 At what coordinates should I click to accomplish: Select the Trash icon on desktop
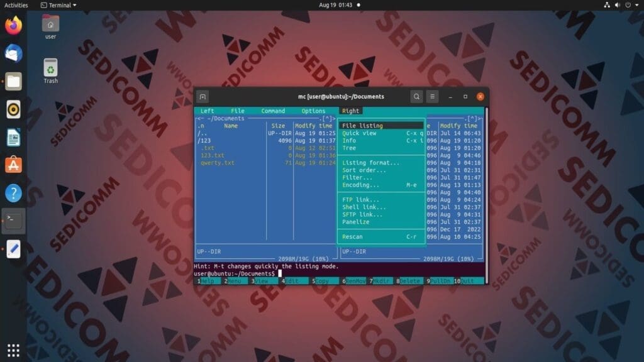pyautogui.click(x=50, y=71)
